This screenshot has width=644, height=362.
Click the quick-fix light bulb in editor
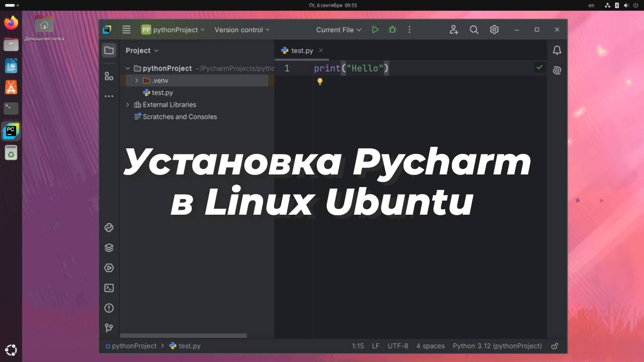pos(319,81)
